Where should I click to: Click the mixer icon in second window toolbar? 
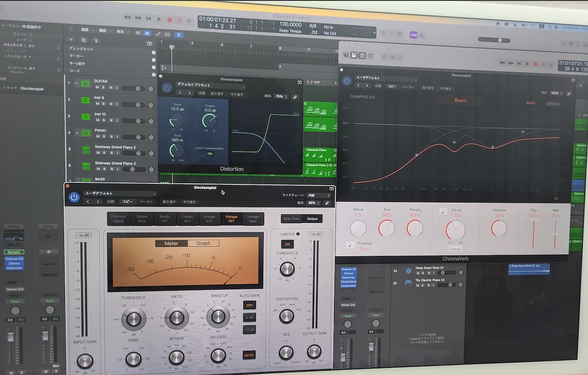[x=393, y=57]
